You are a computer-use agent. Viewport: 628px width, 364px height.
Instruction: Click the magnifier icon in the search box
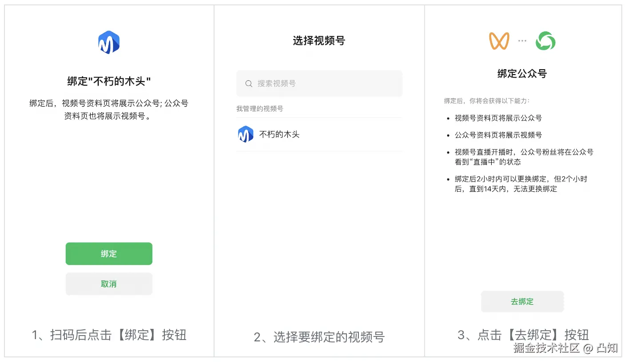click(x=249, y=83)
